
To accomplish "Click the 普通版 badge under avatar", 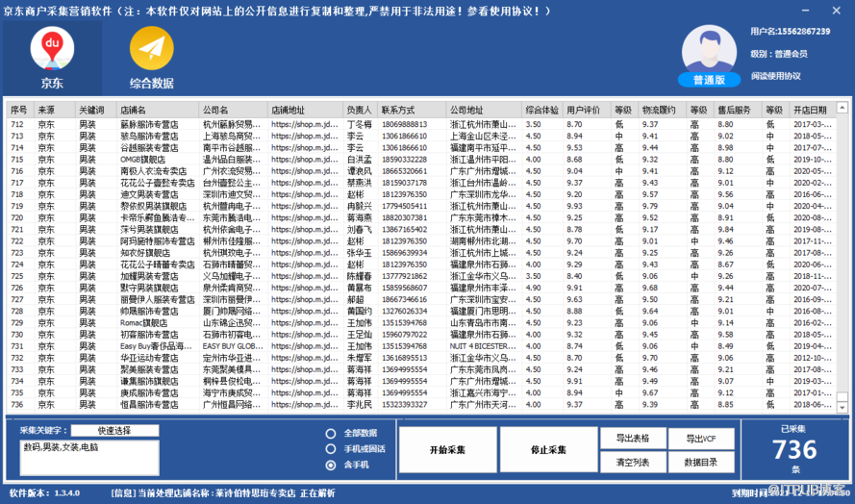I will (x=709, y=80).
